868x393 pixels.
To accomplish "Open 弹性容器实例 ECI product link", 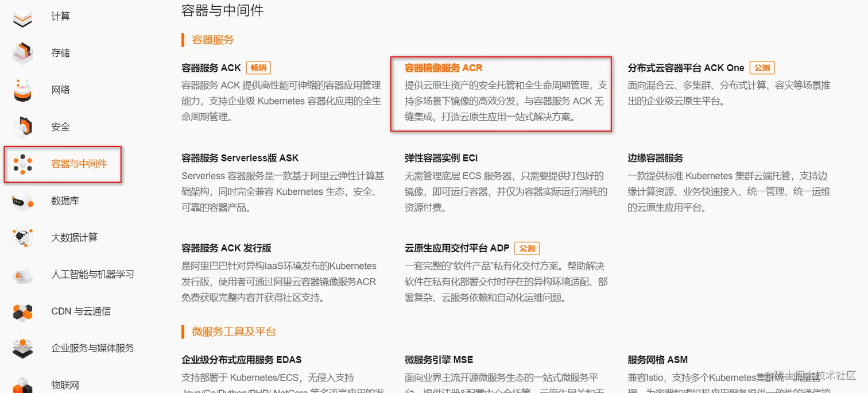I will pos(441,158).
